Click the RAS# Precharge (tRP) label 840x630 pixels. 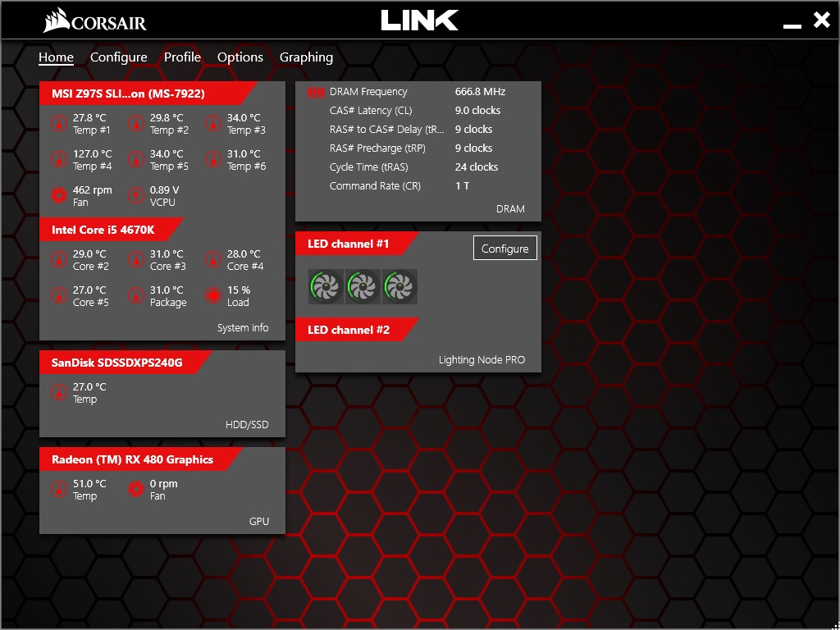(377, 148)
